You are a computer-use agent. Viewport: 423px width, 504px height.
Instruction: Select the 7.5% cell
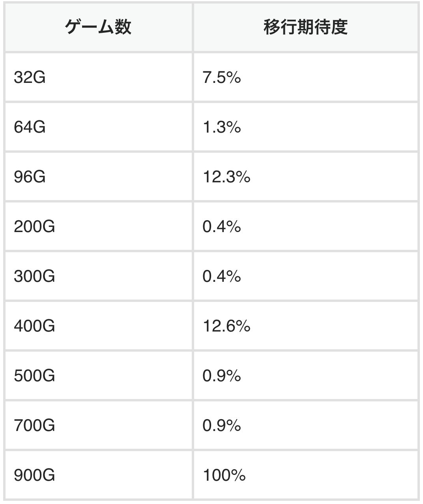pyautogui.click(x=305, y=77)
